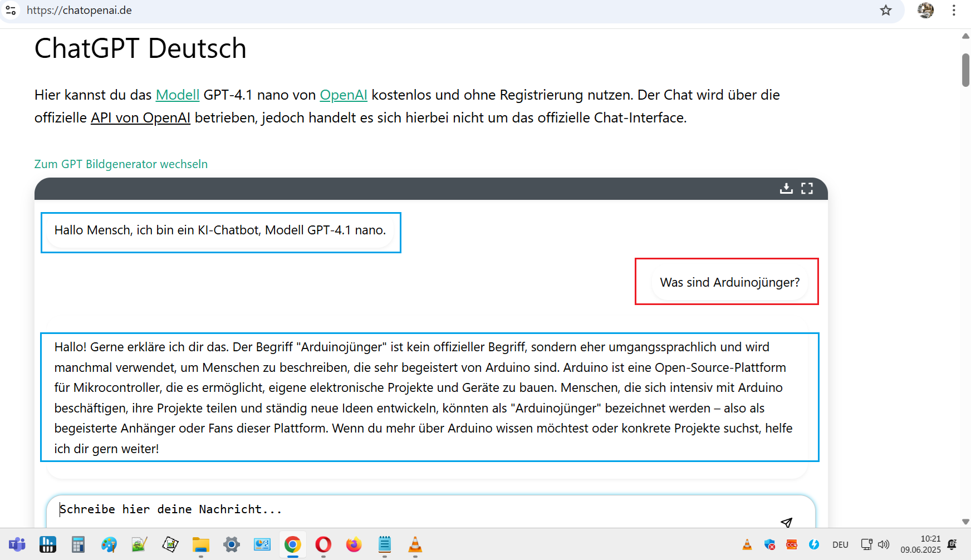Expand the chat to fullscreen
971x560 pixels.
pos(807,188)
